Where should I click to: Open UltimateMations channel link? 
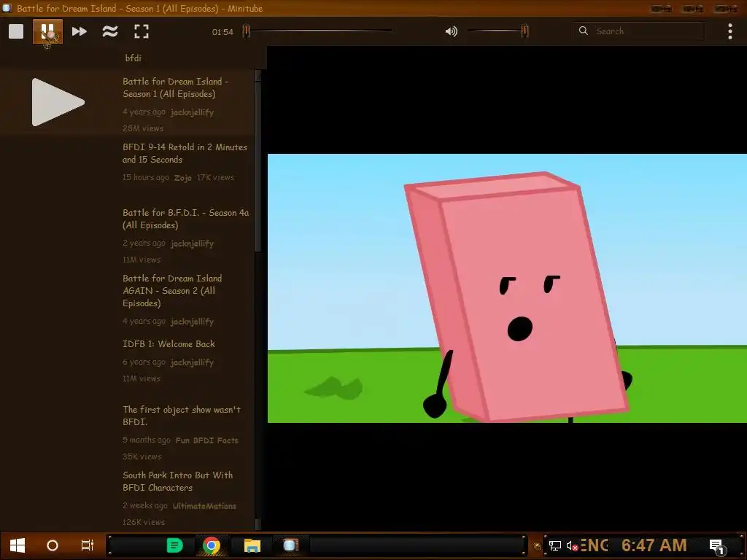pyautogui.click(x=204, y=506)
